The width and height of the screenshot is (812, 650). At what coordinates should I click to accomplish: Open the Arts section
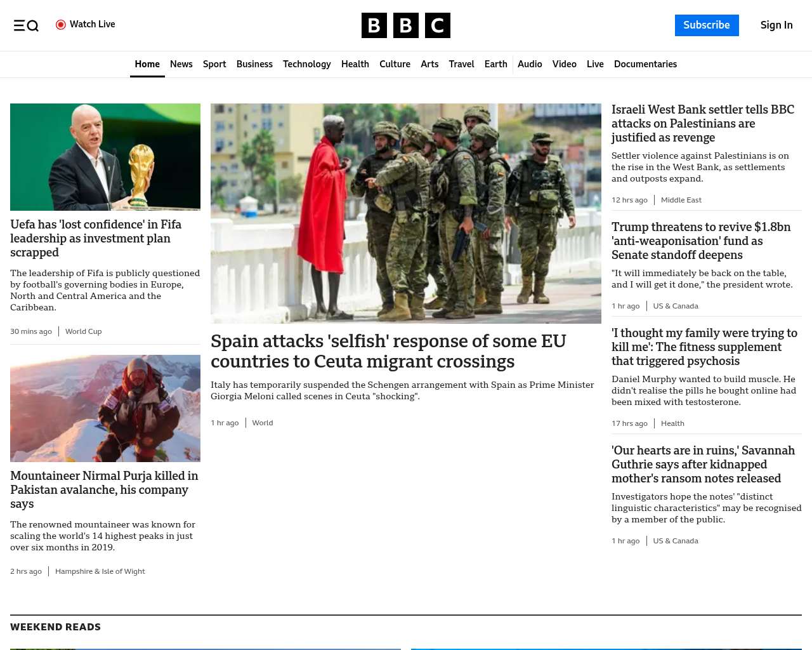pyautogui.click(x=429, y=64)
